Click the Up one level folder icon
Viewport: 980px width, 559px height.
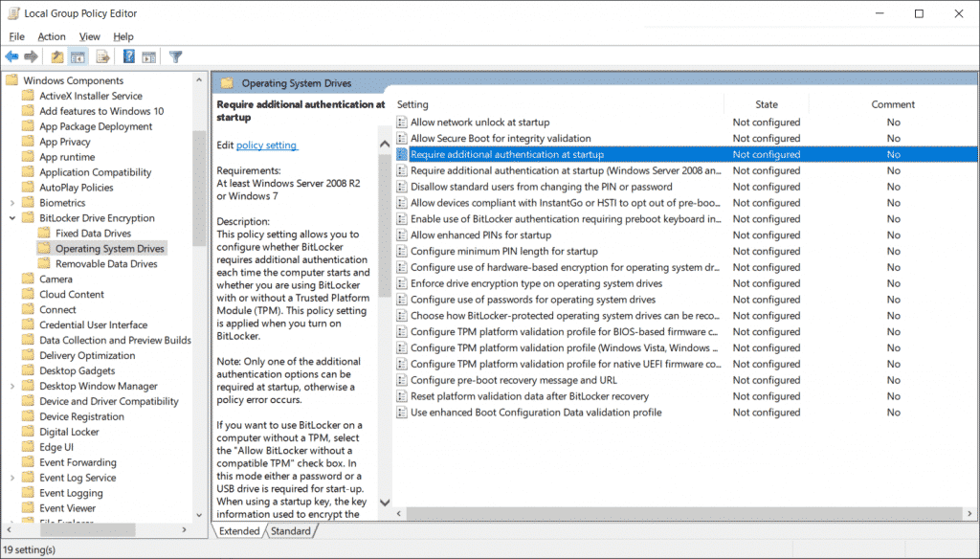[56, 56]
